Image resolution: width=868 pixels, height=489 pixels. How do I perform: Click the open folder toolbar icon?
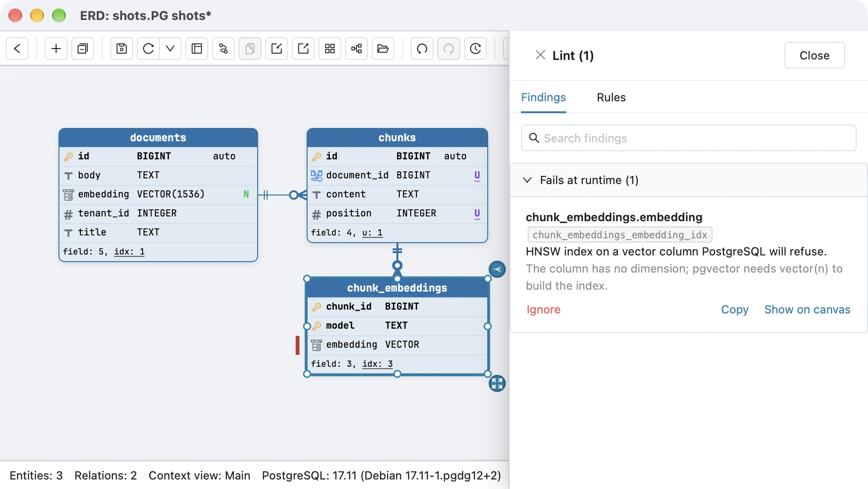click(x=383, y=49)
